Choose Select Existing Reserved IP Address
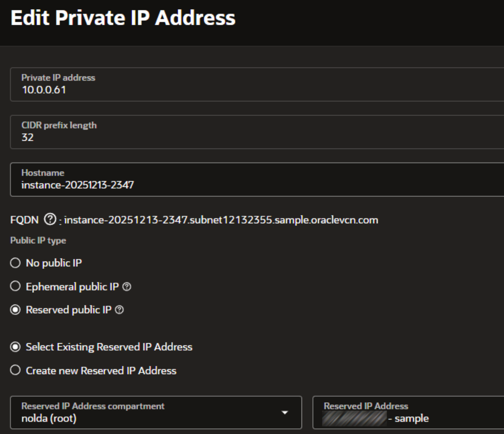The image size is (504, 434). 15,347
